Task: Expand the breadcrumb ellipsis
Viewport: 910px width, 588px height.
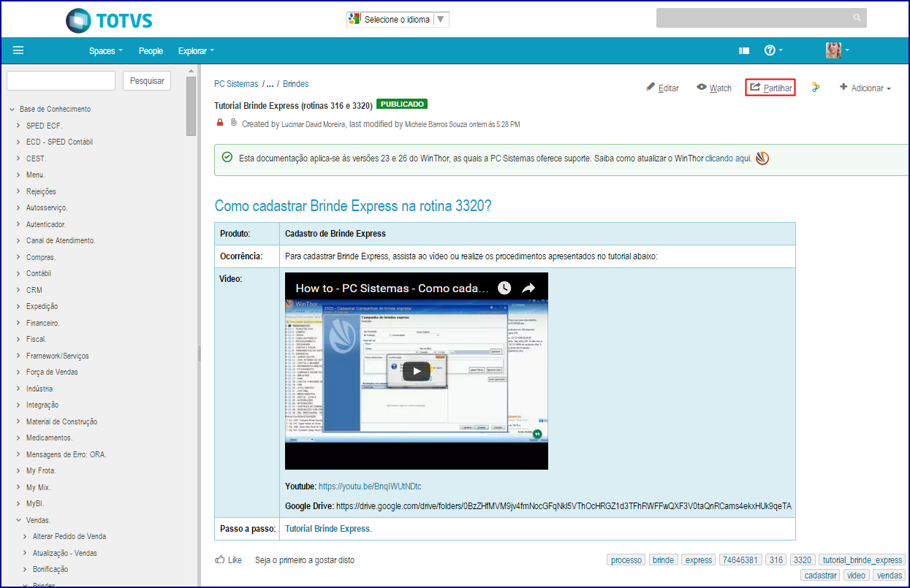Action: pyautogui.click(x=270, y=84)
